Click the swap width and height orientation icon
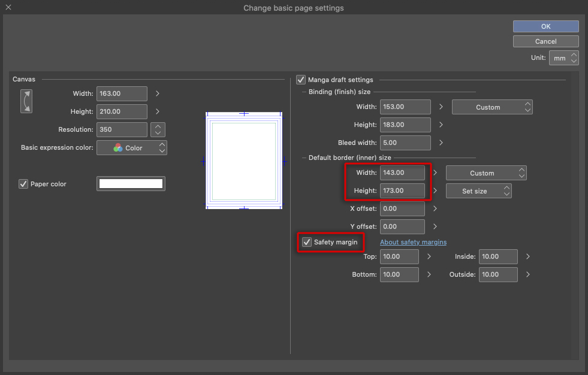This screenshot has height=375, width=588. coord(26,101)
